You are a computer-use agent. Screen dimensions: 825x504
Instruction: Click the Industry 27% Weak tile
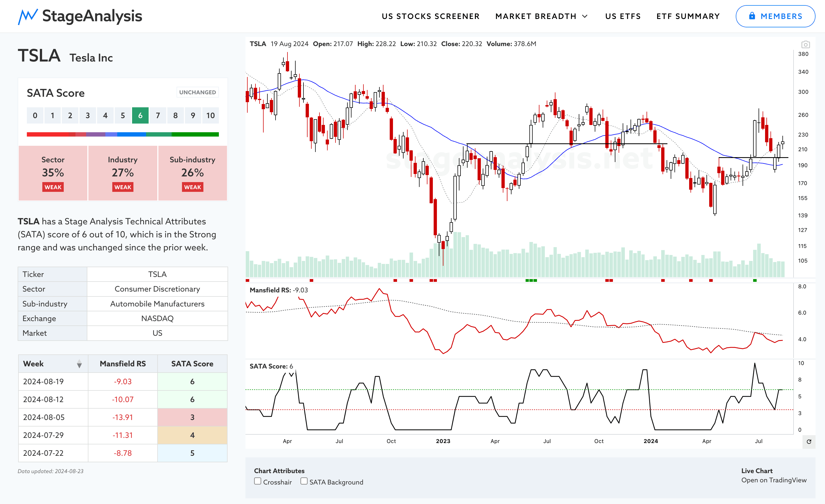123,173
